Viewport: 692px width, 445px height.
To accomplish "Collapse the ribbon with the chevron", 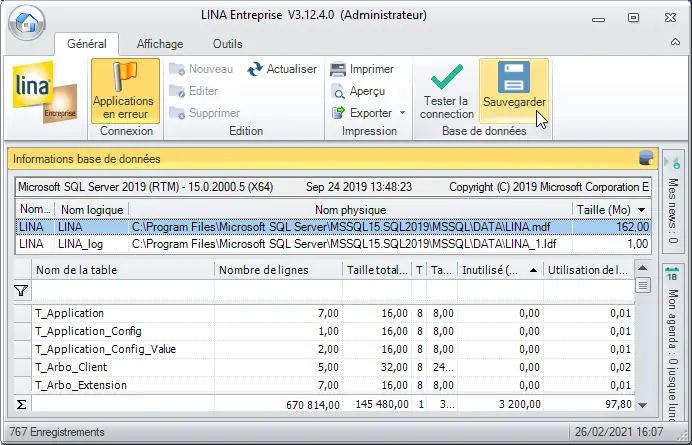I will tap(675, 42).
